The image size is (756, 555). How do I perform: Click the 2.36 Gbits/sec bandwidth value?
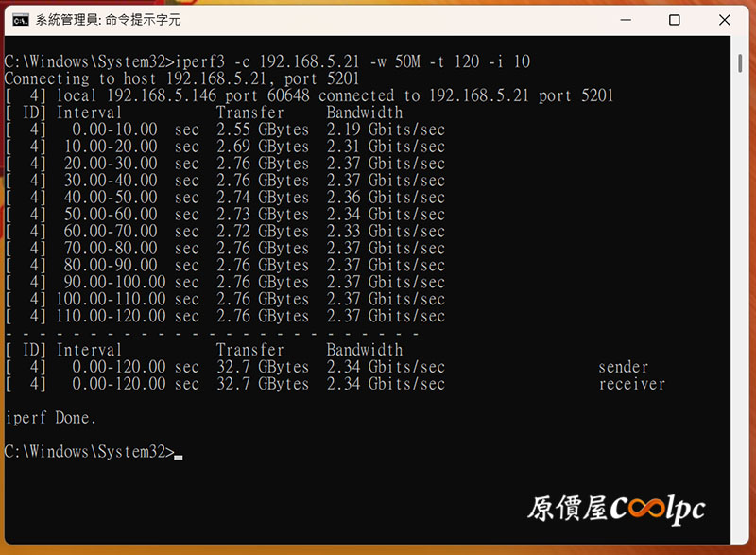[386, 198]
